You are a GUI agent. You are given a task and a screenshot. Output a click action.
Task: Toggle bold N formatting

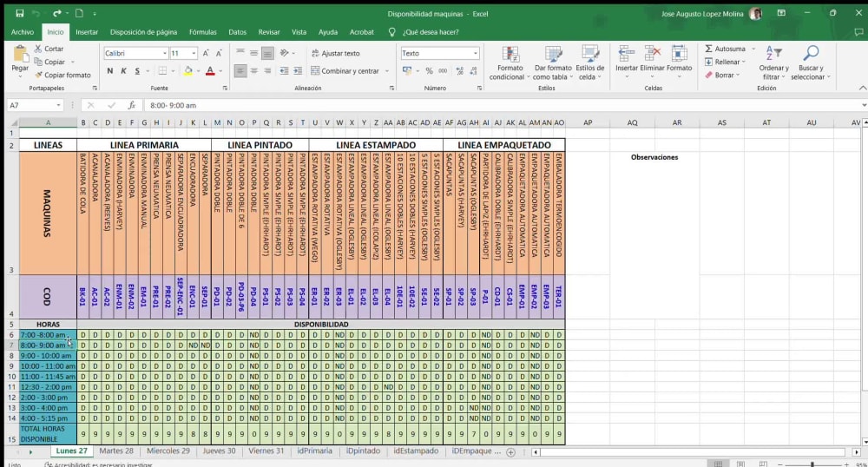pos(109,71)
